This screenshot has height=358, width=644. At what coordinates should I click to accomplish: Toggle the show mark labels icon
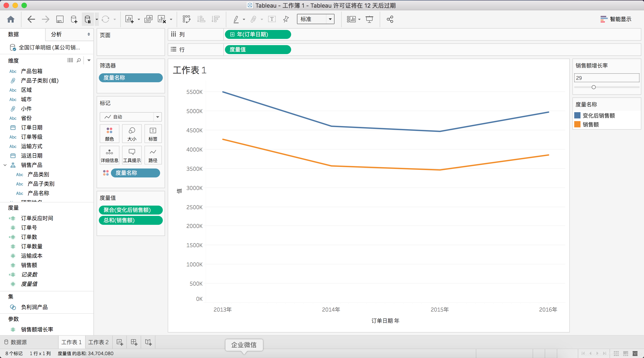[x=272, y=19]
